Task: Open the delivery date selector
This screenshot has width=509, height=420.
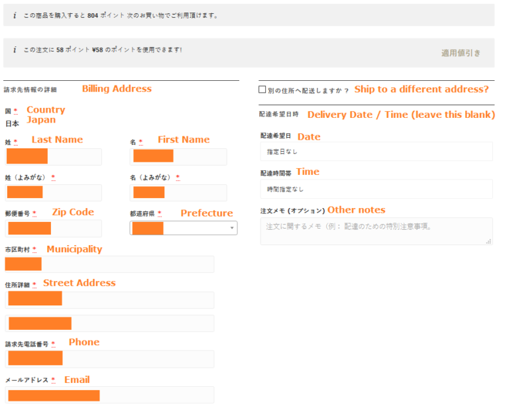Action: pos(376,152)
